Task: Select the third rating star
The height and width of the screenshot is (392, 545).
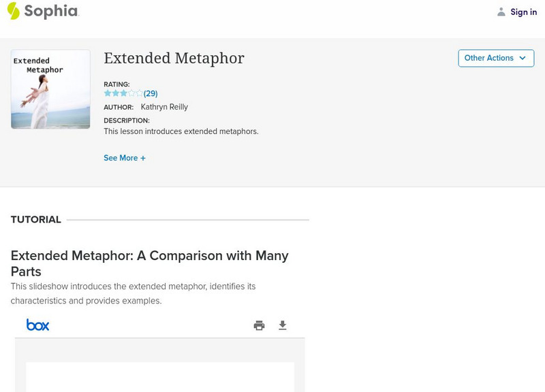Action: tap(123, 93)
